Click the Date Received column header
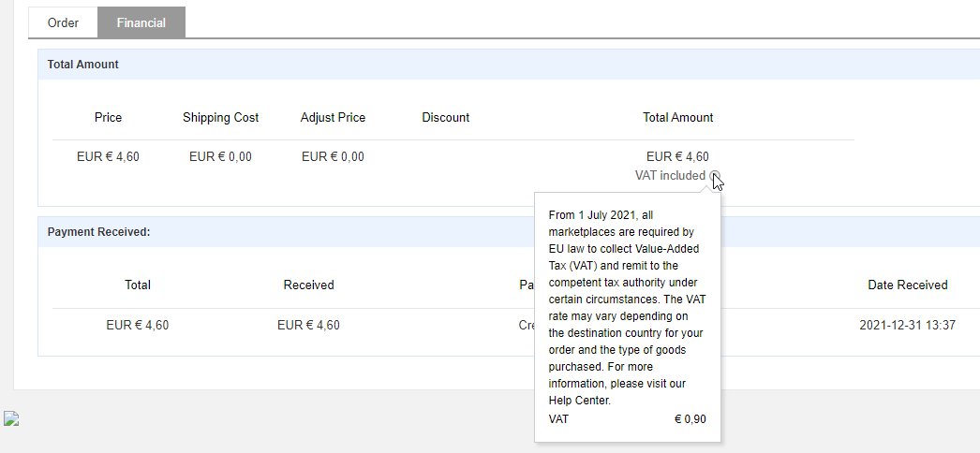This screenshot has width=980, height=453. [x=908, y=285]
